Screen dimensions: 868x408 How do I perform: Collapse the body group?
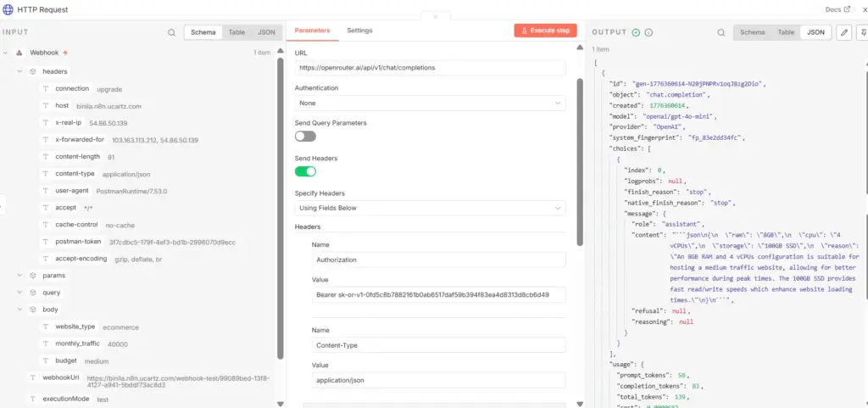pyautogui.click(x=19, y=310)
